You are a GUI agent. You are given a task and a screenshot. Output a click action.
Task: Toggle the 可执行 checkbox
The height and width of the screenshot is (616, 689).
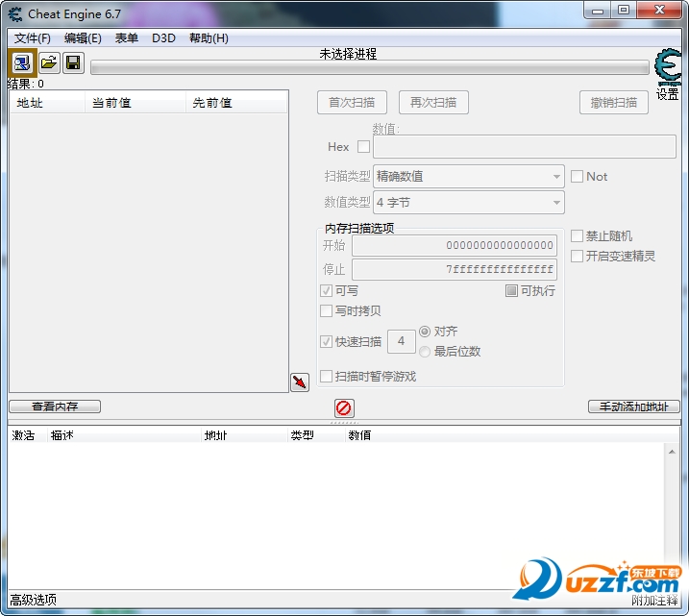[x=511, y=290]
